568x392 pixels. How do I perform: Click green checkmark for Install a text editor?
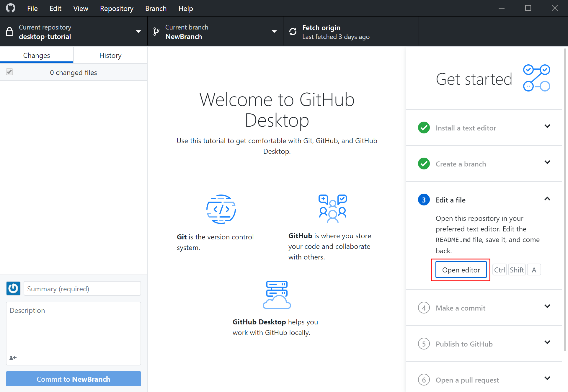tap(424, 128)
